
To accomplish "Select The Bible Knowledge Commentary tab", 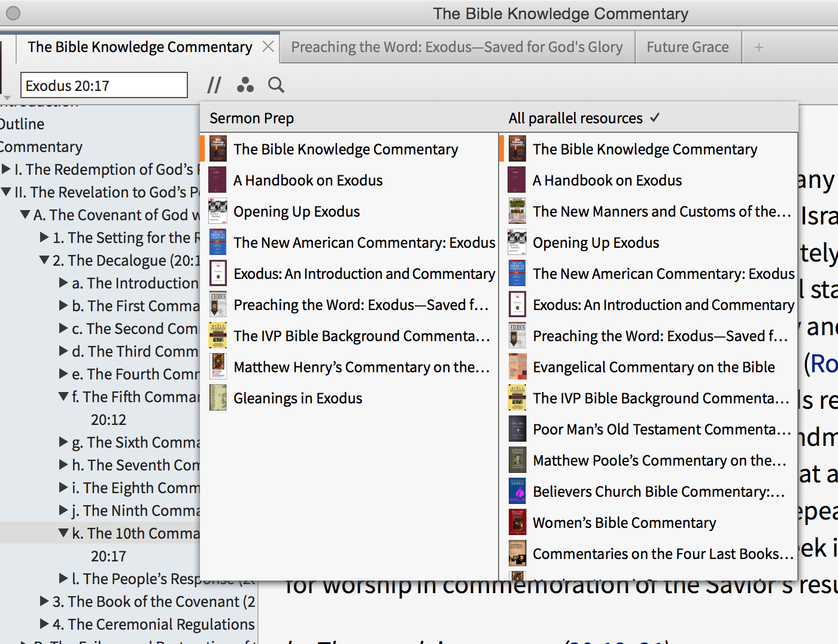I will click(x=140, y=47).
